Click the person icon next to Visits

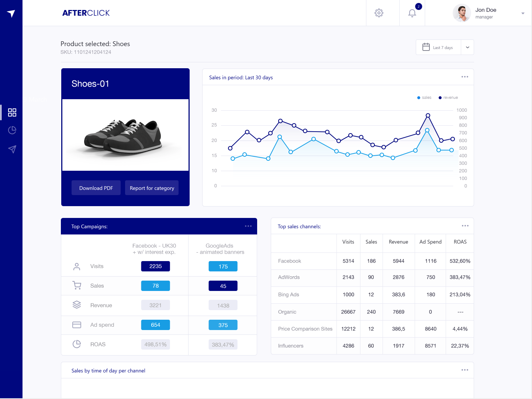[77, 266]
